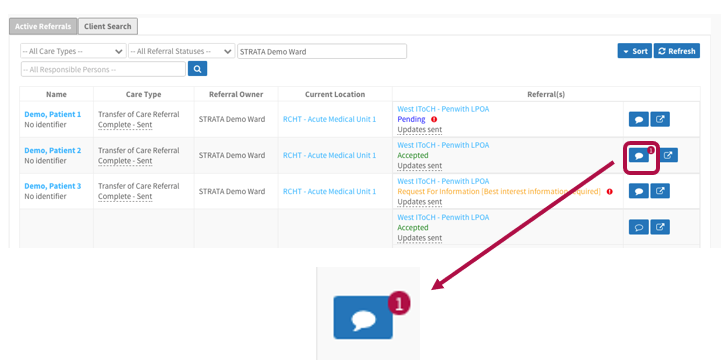Open Patient 2's West IToCH Penwith referral
This screenshot has height=362, width=721.
point(443,145)
